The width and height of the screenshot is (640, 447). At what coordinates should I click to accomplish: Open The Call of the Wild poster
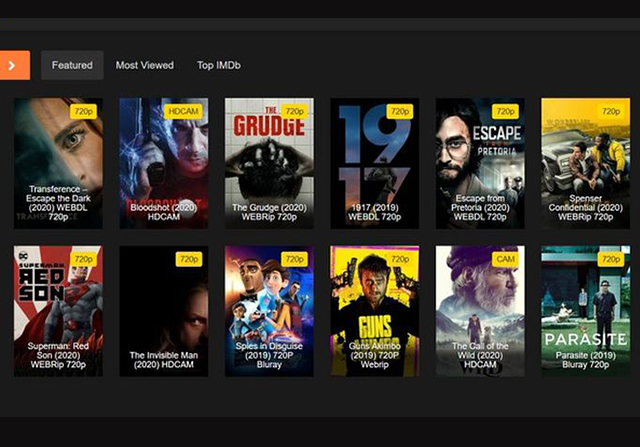(480, 311)
